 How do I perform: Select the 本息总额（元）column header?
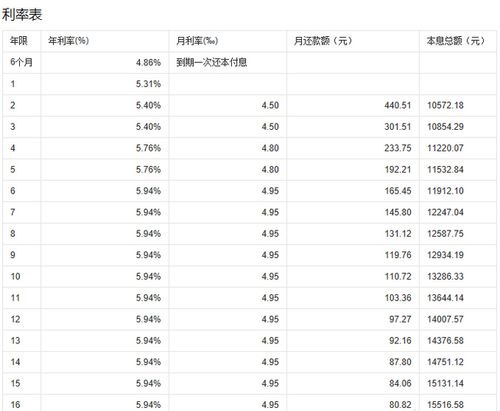point(456,41)
